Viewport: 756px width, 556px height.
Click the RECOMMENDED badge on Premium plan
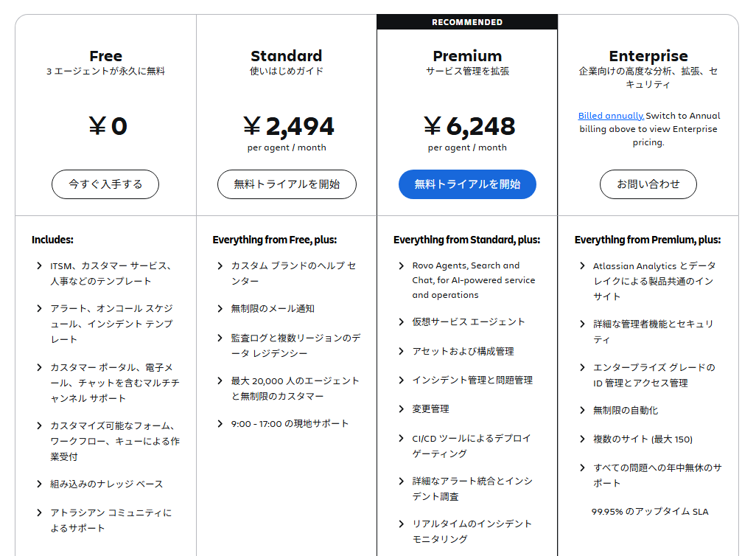pos(466,22)
